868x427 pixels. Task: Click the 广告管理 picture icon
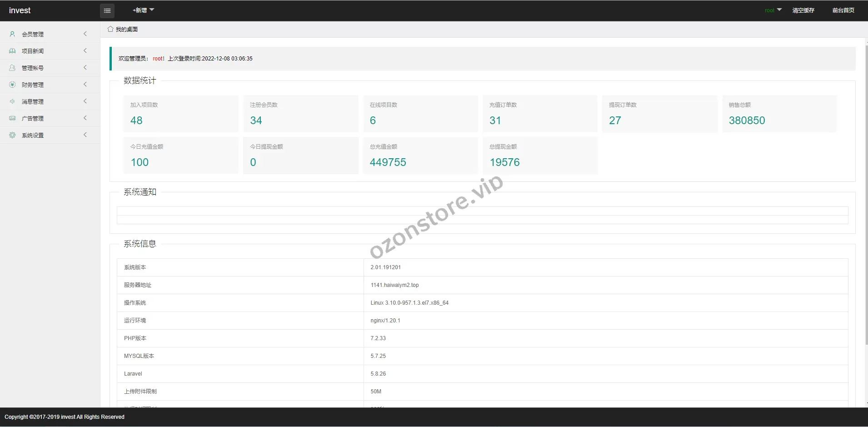coord(12,118)
